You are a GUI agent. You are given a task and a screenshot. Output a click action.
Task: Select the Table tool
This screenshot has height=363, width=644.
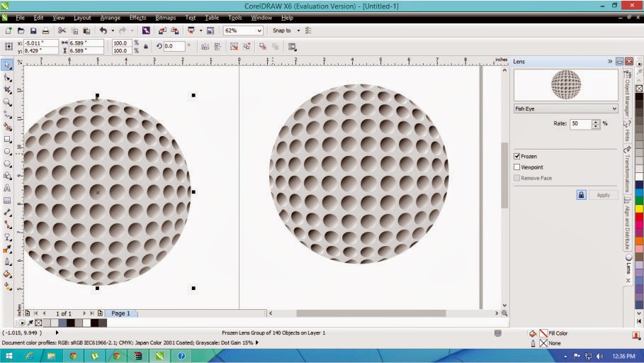pyautogui.click(x=7, y=200)
